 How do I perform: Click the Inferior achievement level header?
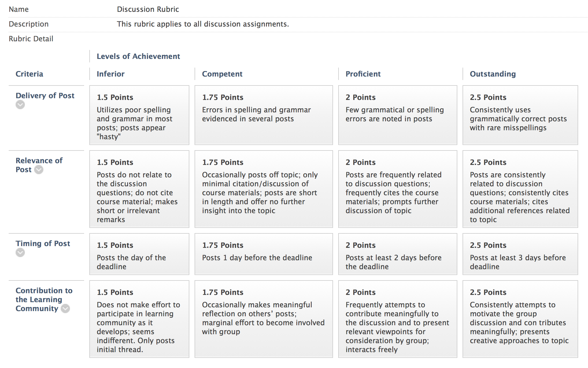(x=110, y=74)
